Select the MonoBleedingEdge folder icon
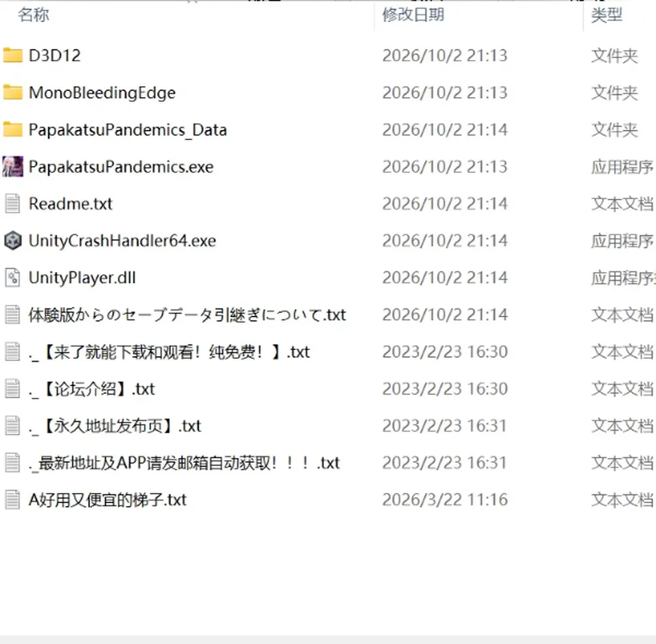 tap(12, 92)
